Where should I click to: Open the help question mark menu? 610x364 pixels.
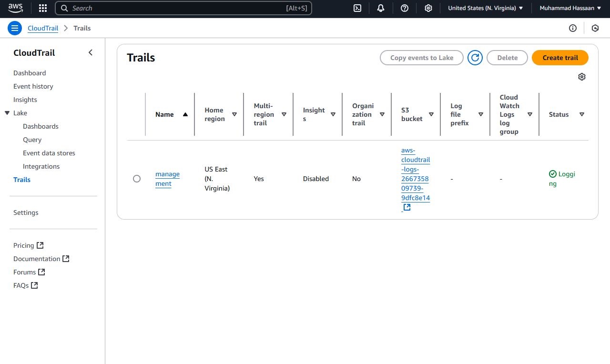coord(405,8)
